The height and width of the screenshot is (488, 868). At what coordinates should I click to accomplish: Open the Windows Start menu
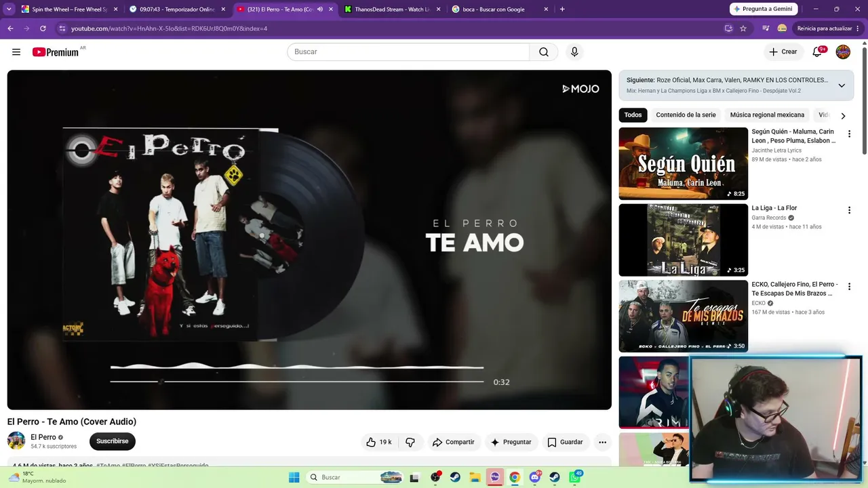294,477
